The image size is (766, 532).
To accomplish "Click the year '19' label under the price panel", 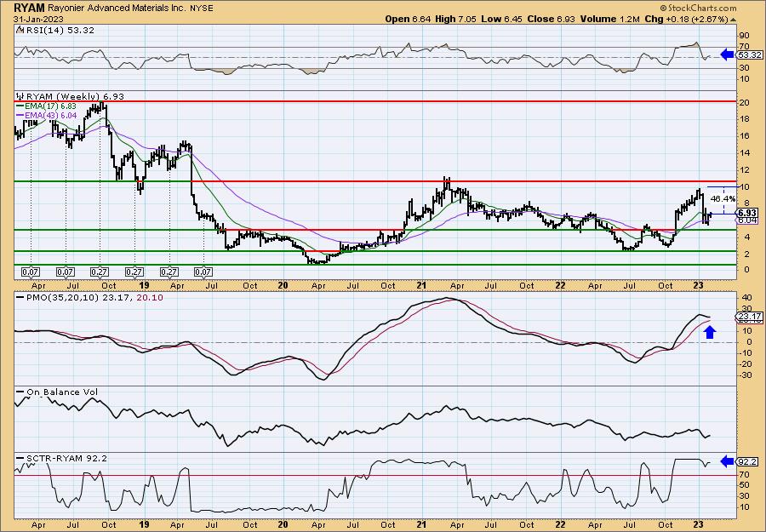I will [x=143, y=285].
